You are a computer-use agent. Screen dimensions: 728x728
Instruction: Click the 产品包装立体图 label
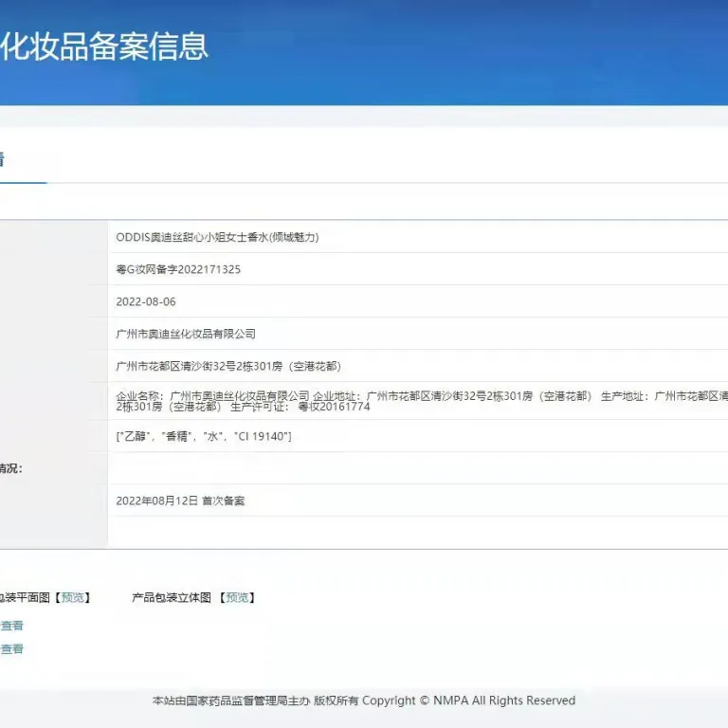tap(172, 597)
